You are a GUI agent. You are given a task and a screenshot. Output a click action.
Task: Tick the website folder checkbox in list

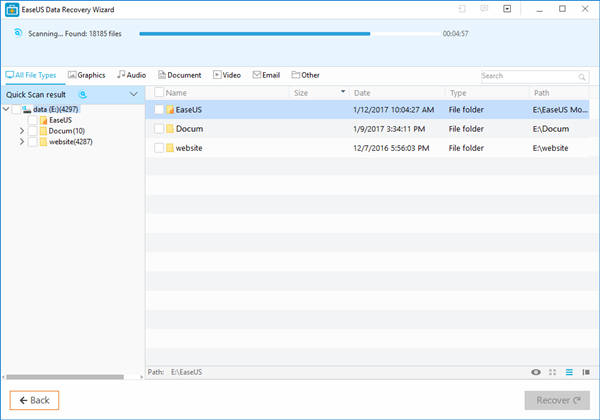[159, 148]
